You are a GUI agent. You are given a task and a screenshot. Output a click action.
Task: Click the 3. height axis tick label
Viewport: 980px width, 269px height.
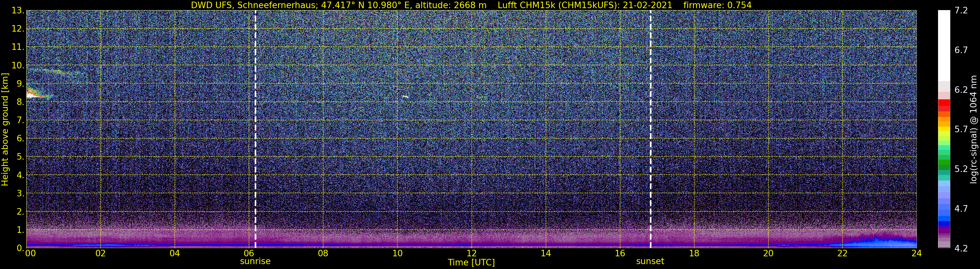click(x=20, y=193)
